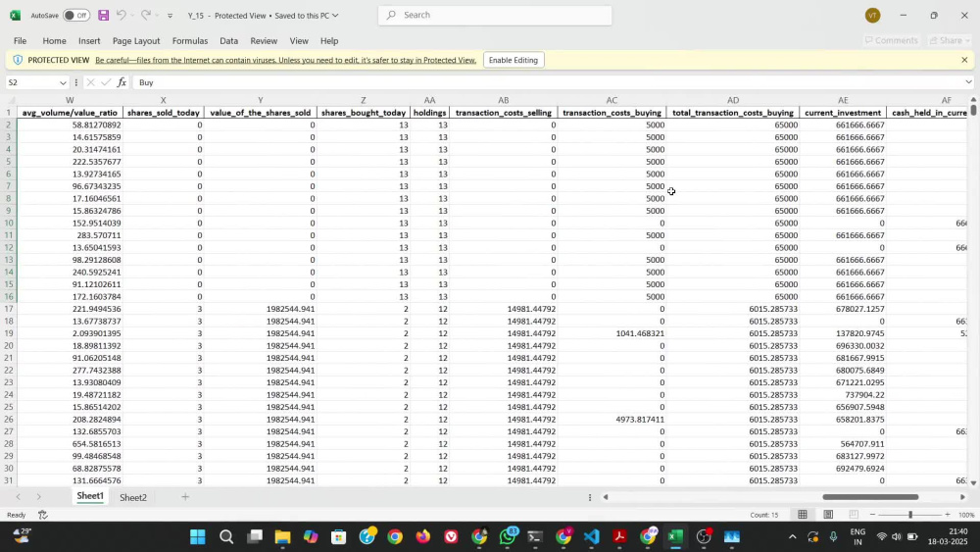980x552 pixels.
Task: Switch to the Home tab
Action: [x=54, y=40]
